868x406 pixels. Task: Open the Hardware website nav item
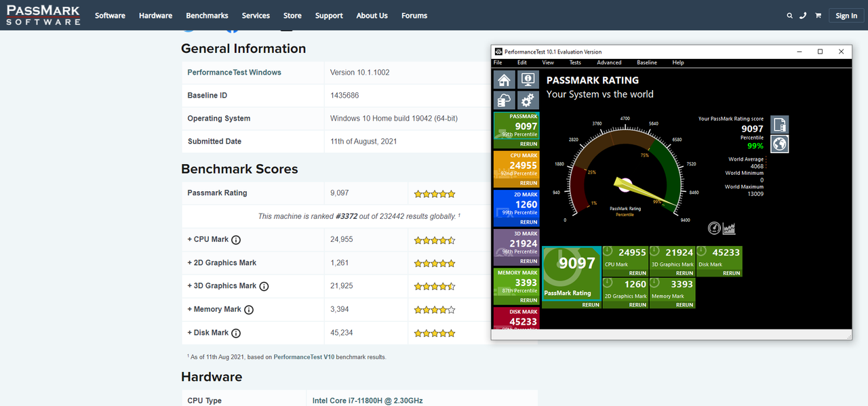point(155,16)
